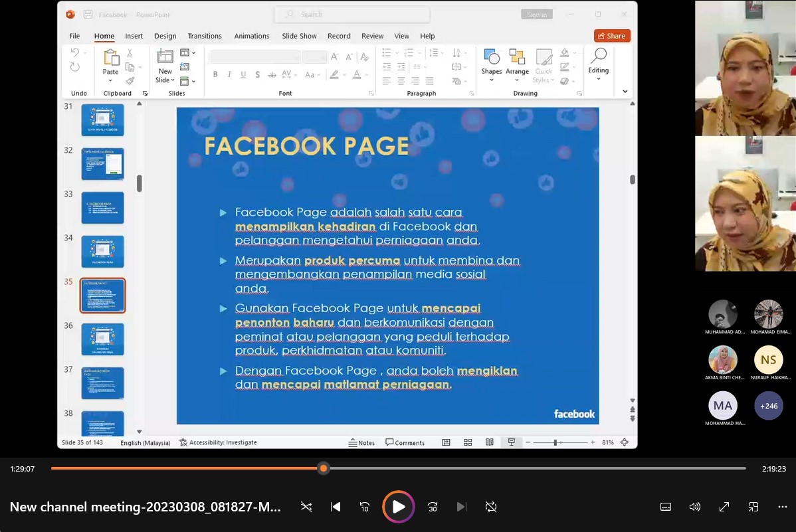796x532 pixels.
Task: Skip forward 30 seconds in video
Action: 433,507
